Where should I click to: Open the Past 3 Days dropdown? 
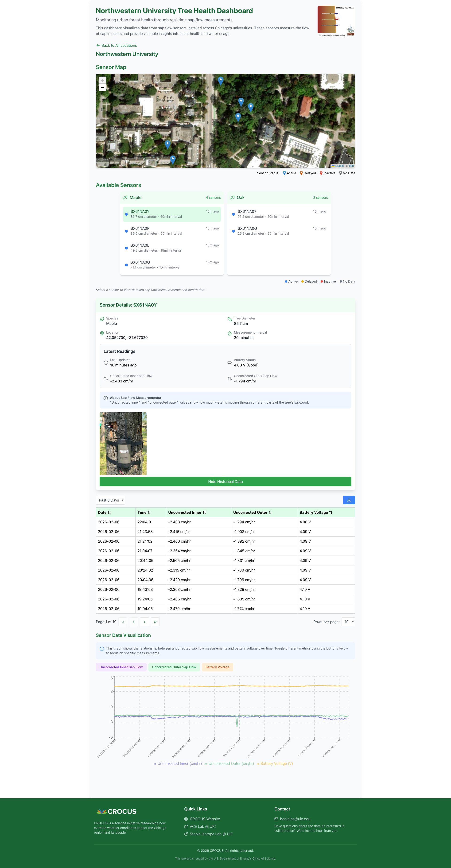coord(110,500)
